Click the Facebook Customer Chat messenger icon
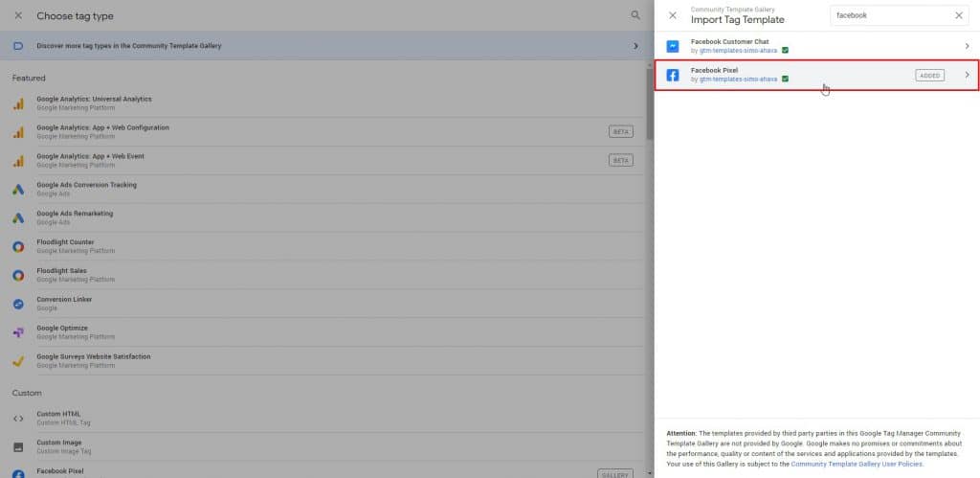Viewport: 980px width, 478px height. click(673, 46)
